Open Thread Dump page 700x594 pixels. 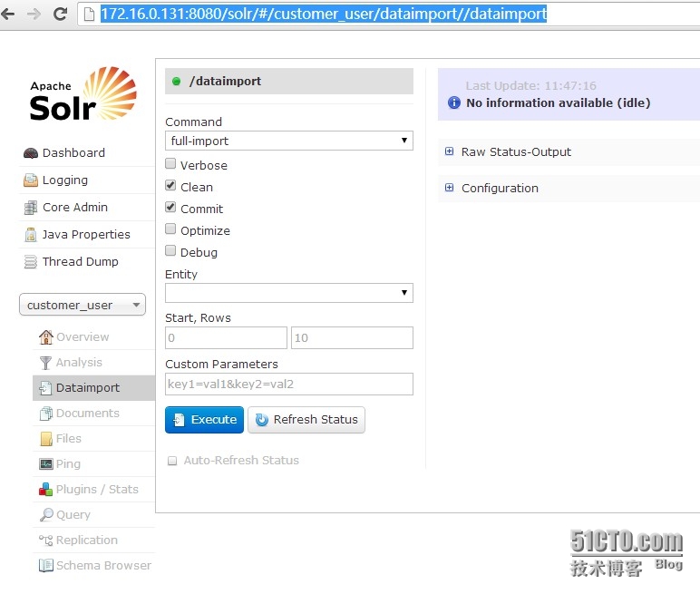coord(81,262)
